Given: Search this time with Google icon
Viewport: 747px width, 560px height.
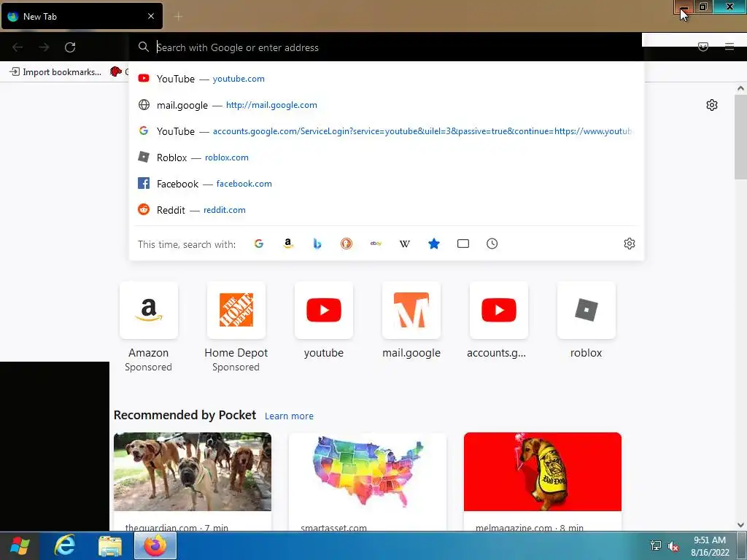Looking at the screenshot, I should 259,244.
